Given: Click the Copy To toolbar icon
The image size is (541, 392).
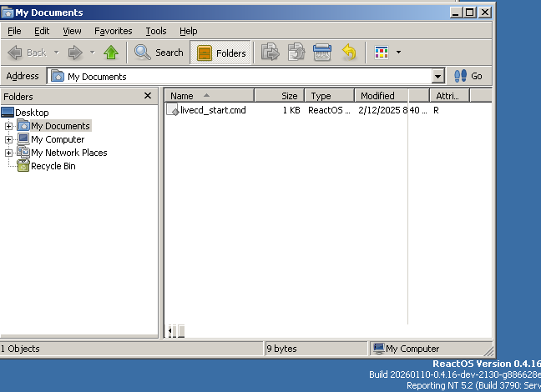Looking at the screenshot, I should click(296, 53).
